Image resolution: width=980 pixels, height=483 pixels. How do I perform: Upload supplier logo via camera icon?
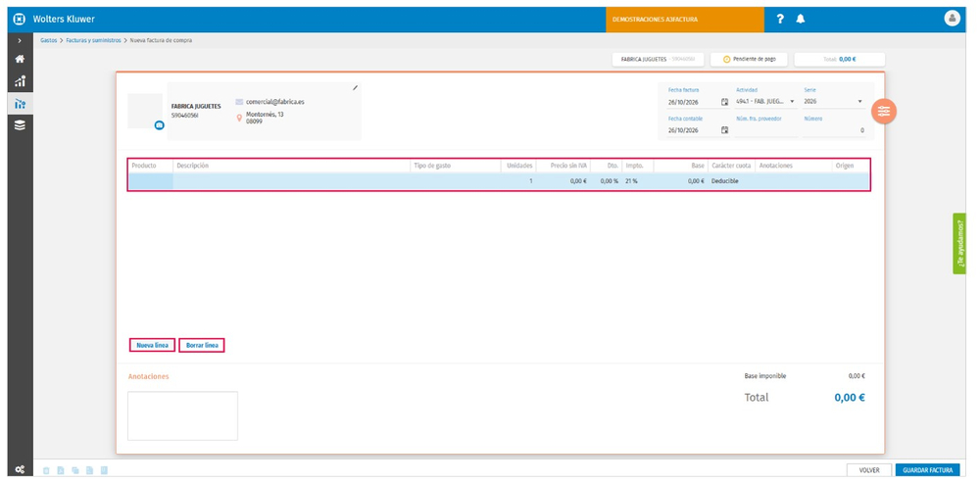pyautogui.click(x=159, y=125)
